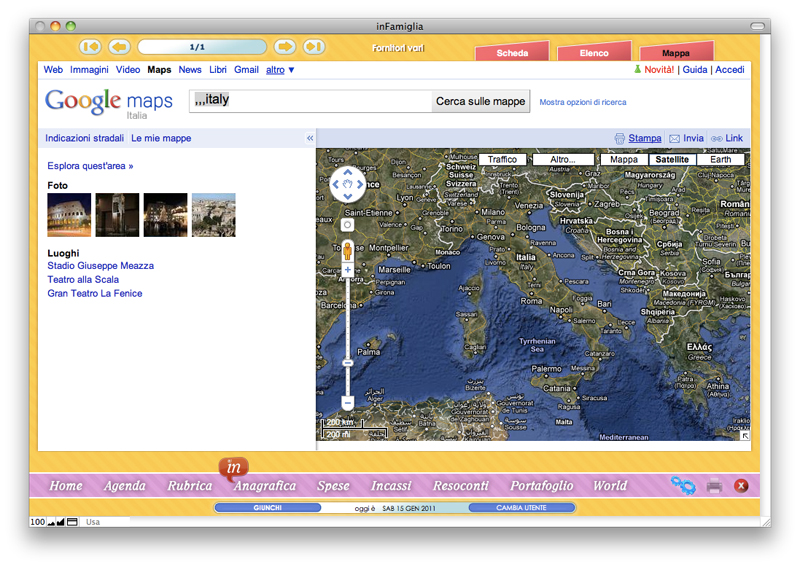Open the Rubrica section
800x567 pixels.
point(190,486)
